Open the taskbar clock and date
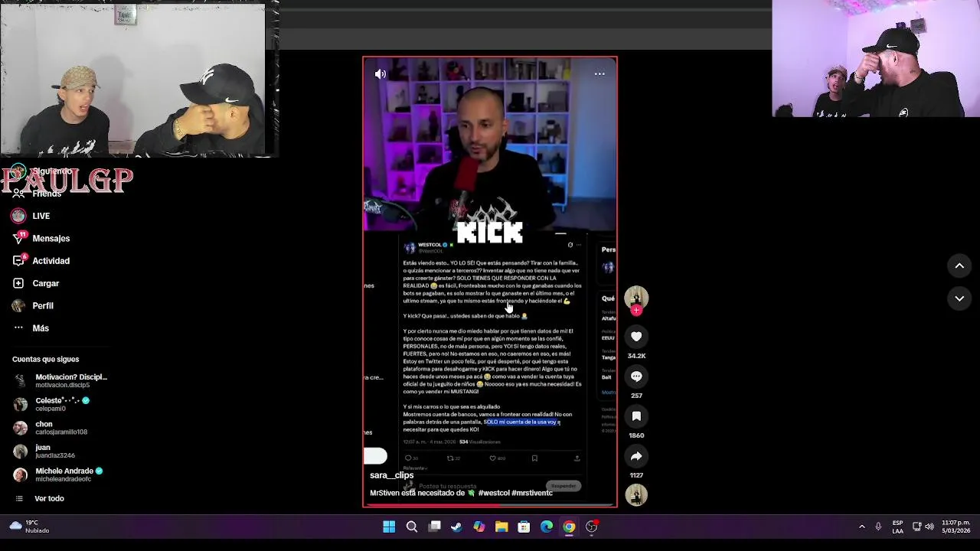The height and width of the screenshot is (551, 980). (x=956, y=527)
